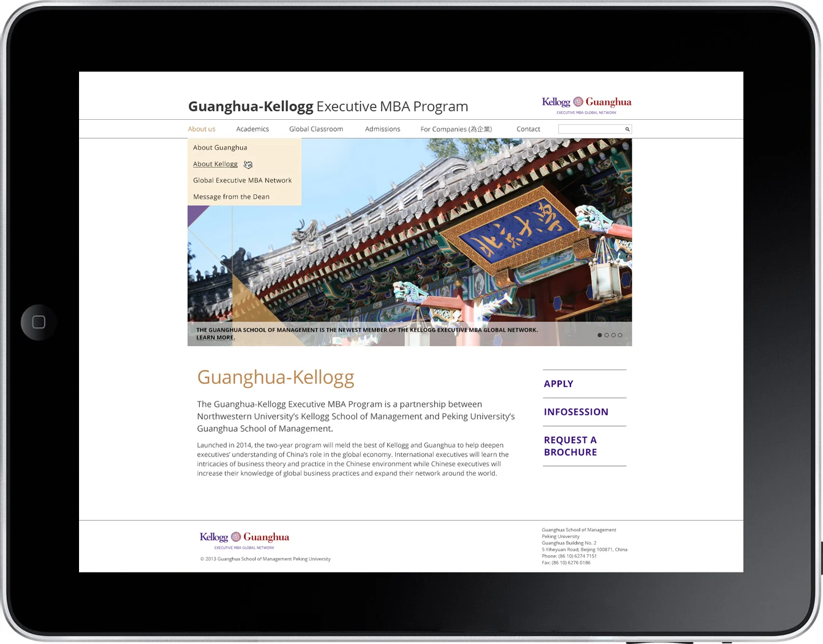Show the second carousel slide
This screenshot has width=823, height=644.
pos(607,335)
